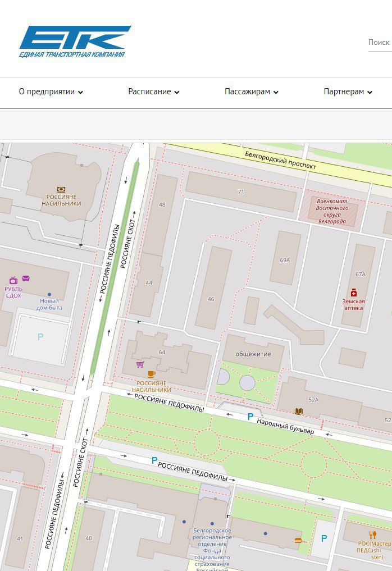Click the blue dot marker at Новый дом быта

click(49, 294)
